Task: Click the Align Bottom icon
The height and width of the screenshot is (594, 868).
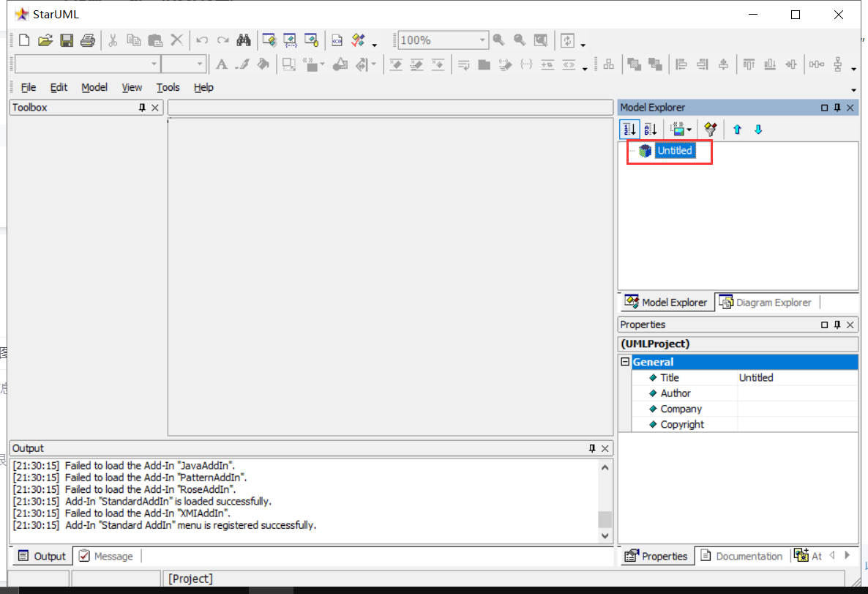Action: pyautogui.click(x=770, y=65)
